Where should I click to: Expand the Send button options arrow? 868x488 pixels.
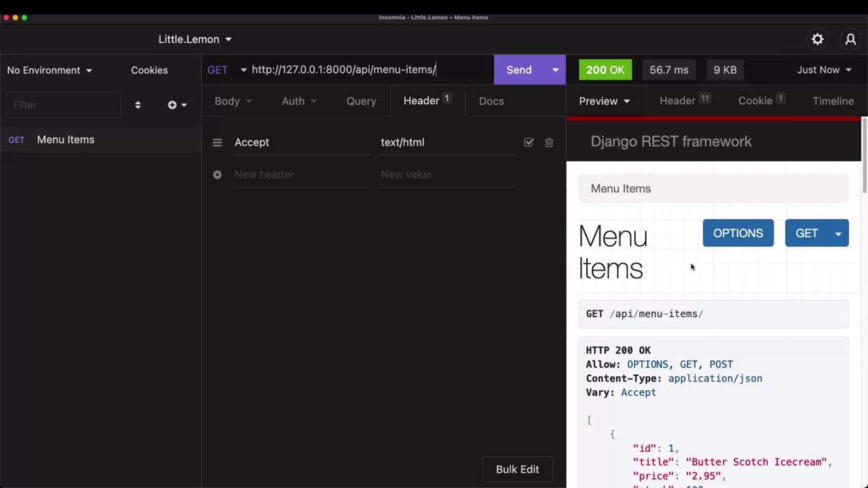point(555,70)
